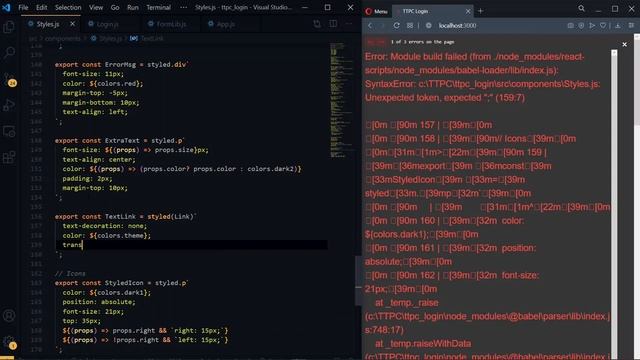The width and height of the screenshot is (640, 360).
Task: Open a new tab in Opera
Action: (480, 11)
